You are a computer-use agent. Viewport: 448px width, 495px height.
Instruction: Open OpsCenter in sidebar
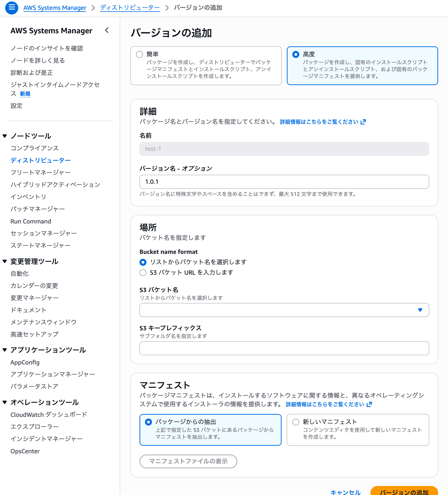click(25, 451)
